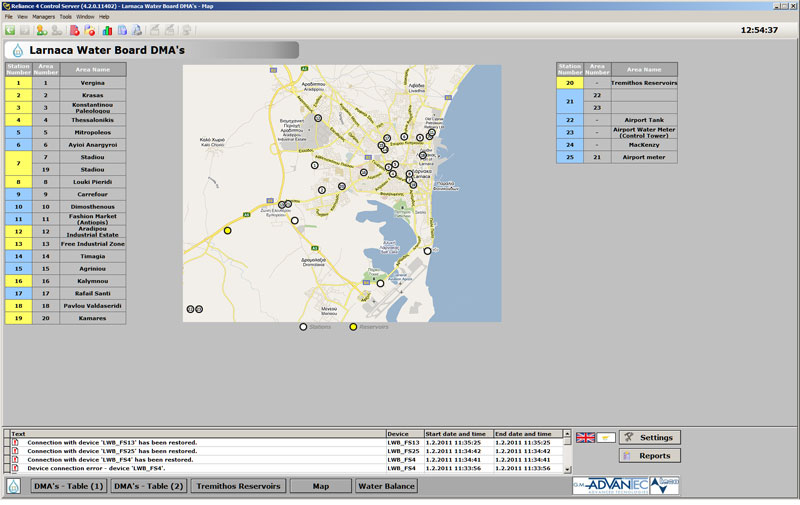Select the yellow reservoir marker on map
Image resolution: width=800 pixels, height=505 pixels.
pos(227,230)
